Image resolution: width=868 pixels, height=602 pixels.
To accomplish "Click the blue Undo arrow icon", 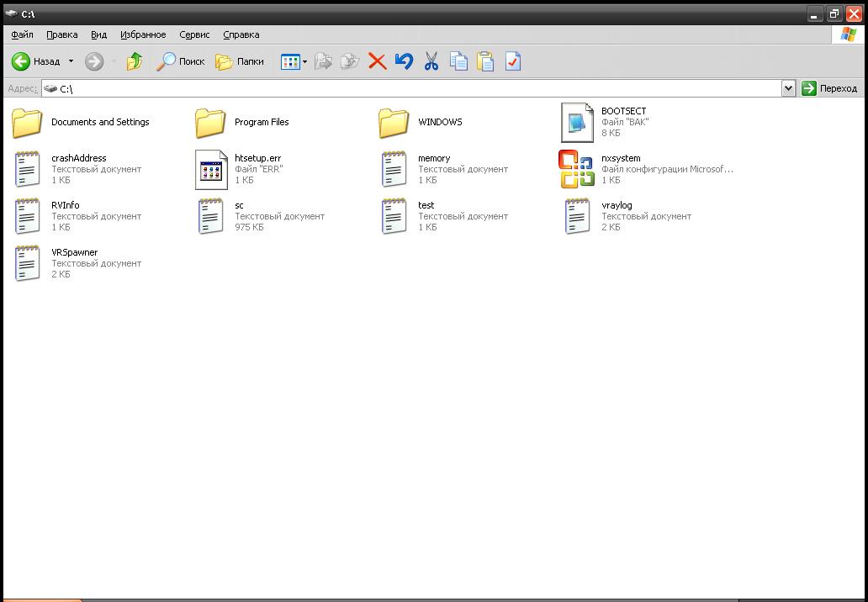I will click(x=404, y=61).
